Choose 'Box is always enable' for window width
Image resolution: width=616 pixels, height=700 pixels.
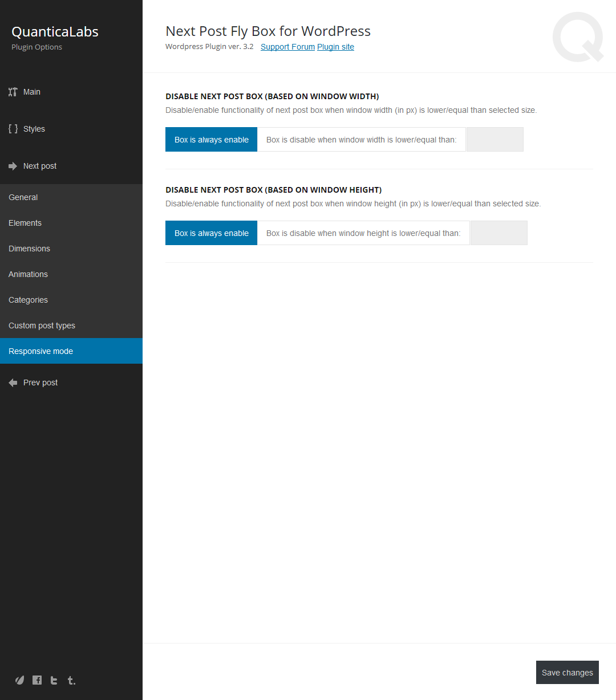(212, 140)
